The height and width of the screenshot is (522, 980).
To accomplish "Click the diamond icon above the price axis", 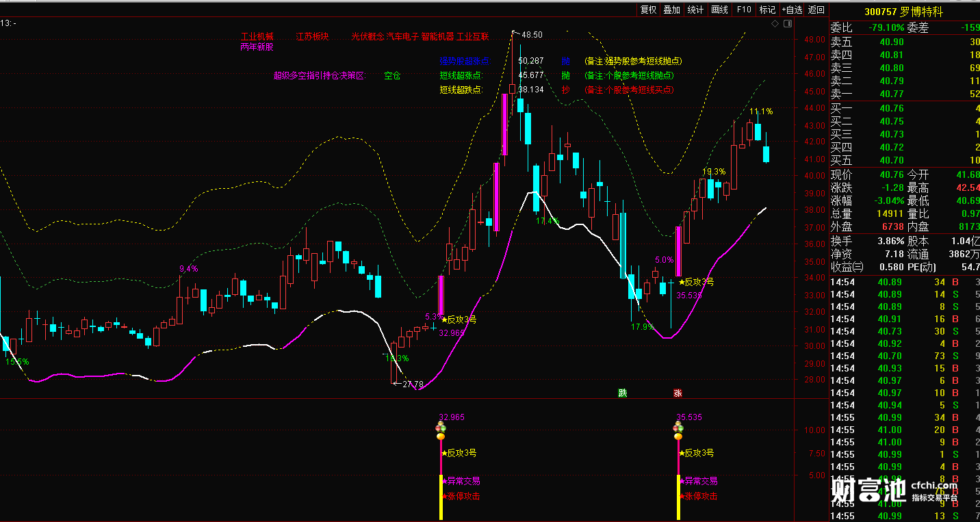I will [x=775, y=23].
